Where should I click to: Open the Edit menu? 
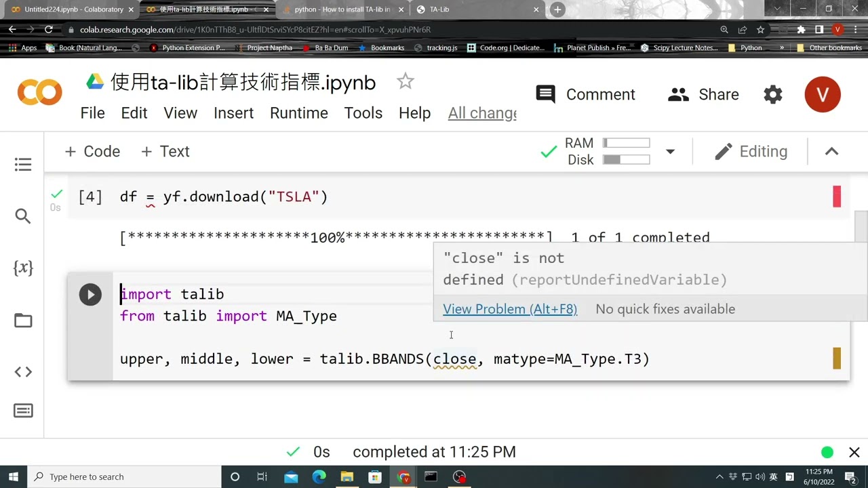coord(134,113)
